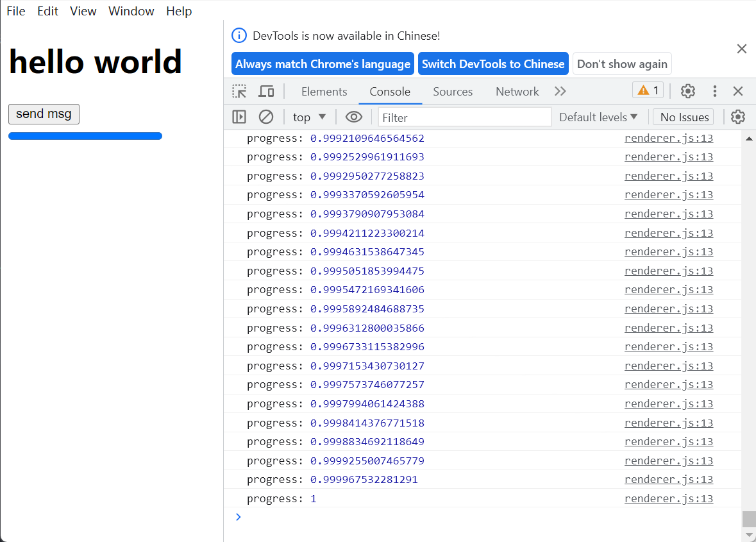Show more DevTools tabs chevron
The height and width of the screenshot is (542, 756).
coord(560,91)
